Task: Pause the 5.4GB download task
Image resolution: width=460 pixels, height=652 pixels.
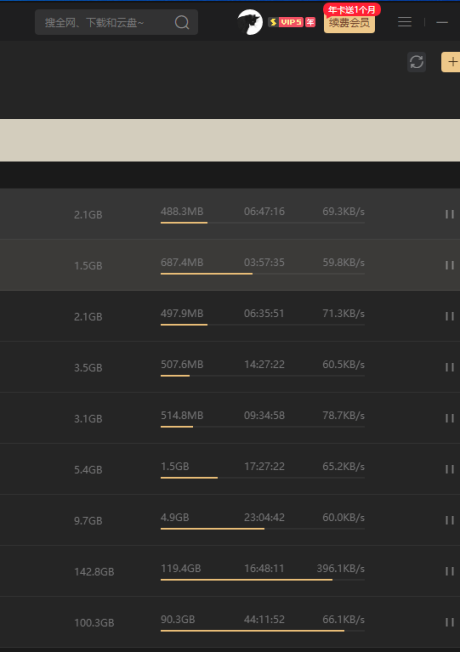Action: (450, 469)
